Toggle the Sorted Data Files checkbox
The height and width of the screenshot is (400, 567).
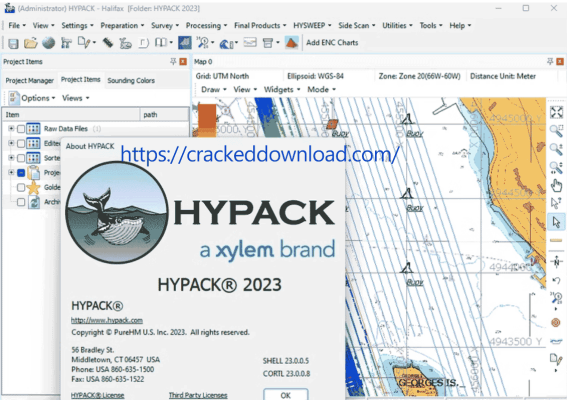(21, 158)
